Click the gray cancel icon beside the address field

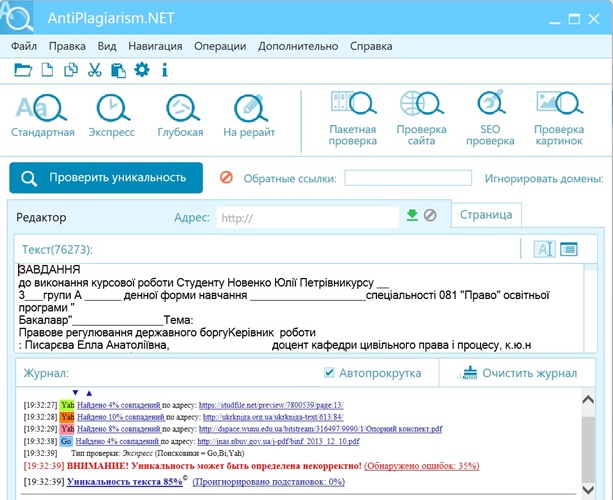point(430,215)
